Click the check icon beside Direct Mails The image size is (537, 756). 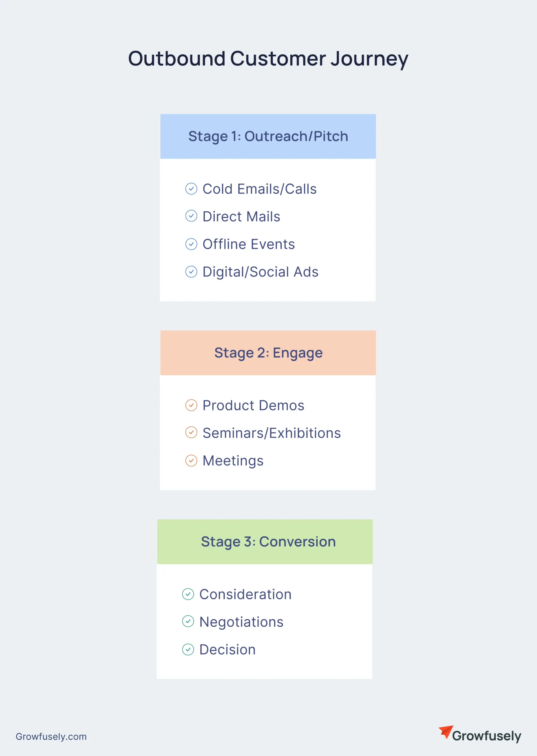[x=191, y=216]
